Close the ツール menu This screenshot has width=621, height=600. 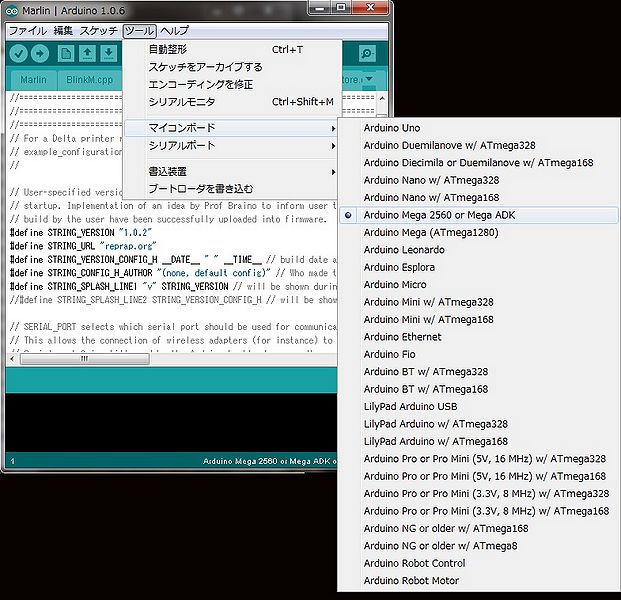click(139, 30)
